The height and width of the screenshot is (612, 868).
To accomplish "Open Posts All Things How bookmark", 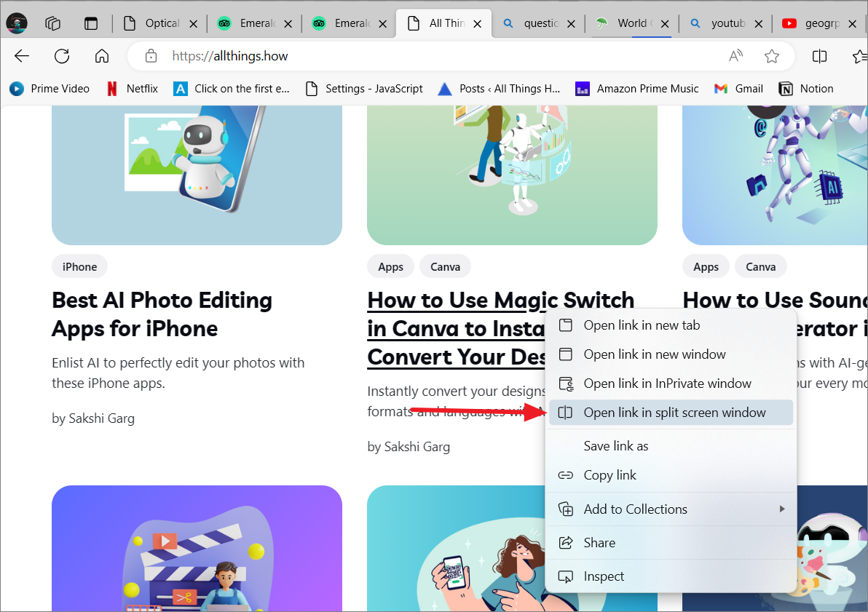I will [x=499, y=89].
